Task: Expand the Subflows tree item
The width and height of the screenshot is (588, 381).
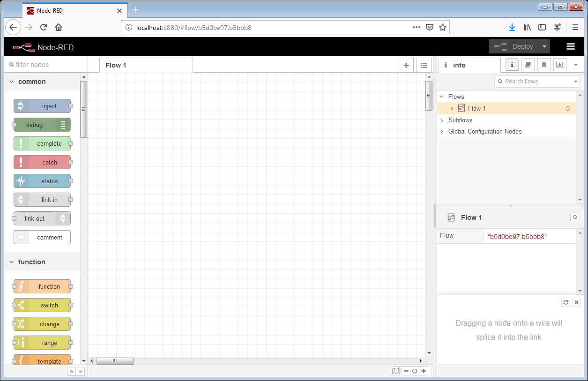Action: [x=442, y=120]
